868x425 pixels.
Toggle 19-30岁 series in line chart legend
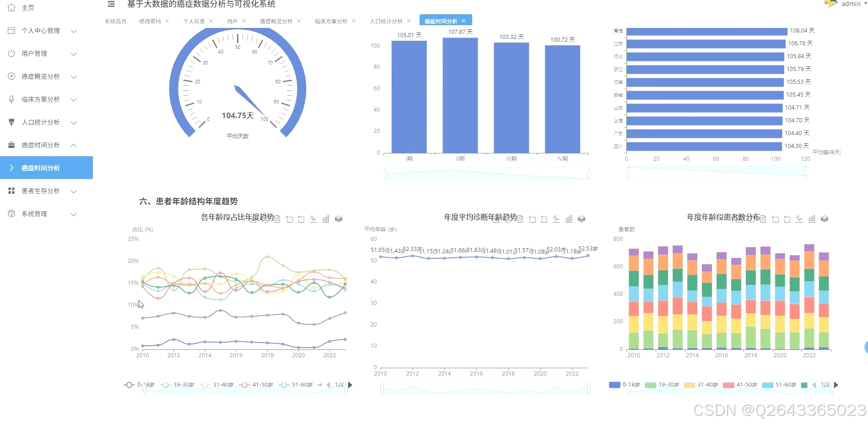[177, 385]
